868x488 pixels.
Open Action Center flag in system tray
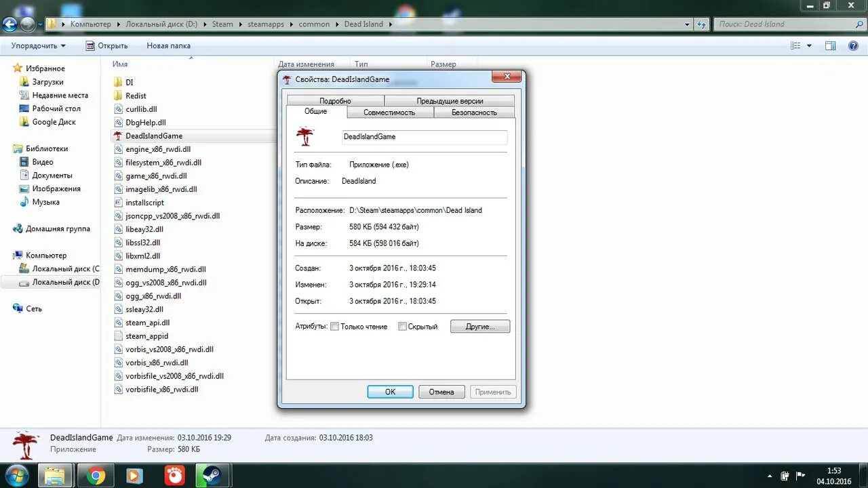(800, 476)
